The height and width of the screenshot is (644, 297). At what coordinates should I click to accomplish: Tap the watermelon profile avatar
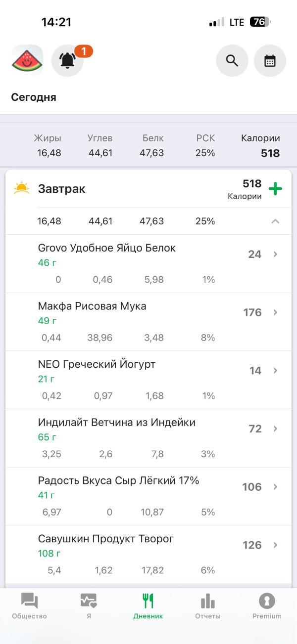(27, 60)
